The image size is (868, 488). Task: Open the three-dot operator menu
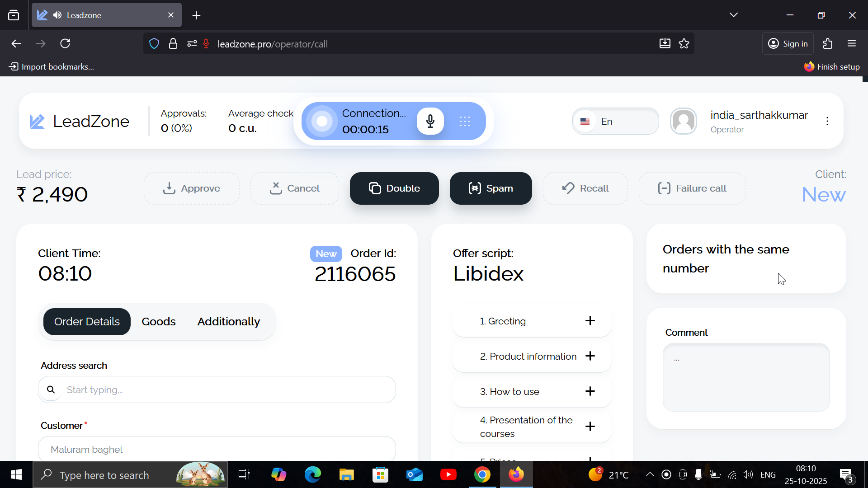(x=827, y=121)
